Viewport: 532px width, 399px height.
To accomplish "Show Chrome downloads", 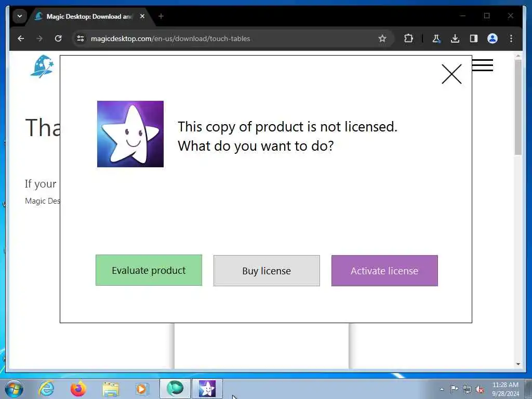I will [x=455, y=38].
